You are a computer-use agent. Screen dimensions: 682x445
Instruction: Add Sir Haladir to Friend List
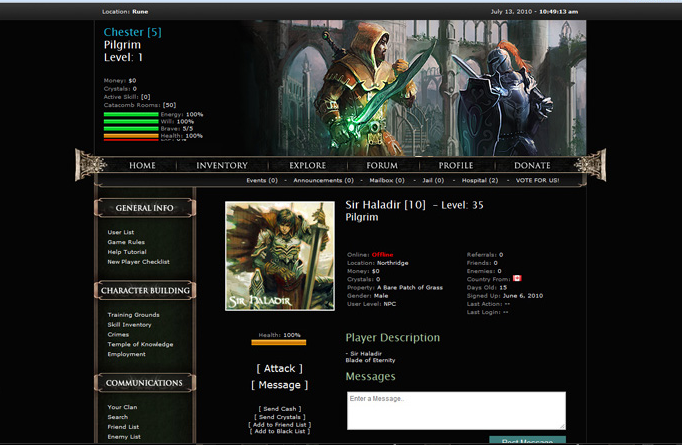tap(280, 425)
